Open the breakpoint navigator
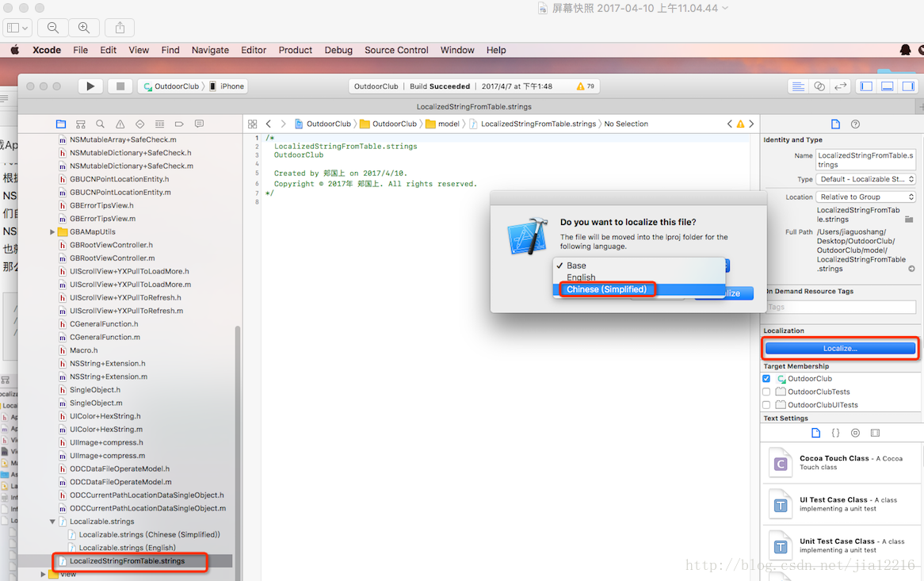This screenshot has width=924, height=581. (x=179, y=124)
